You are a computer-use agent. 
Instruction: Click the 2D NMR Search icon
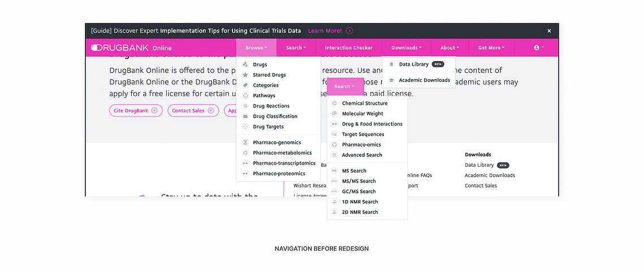coord(334,212)
